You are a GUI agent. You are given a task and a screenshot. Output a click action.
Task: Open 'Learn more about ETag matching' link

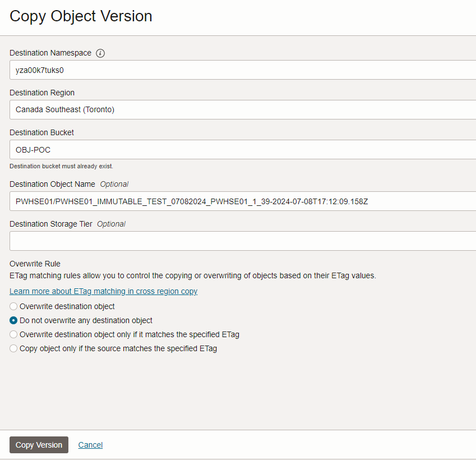point(103,291)
